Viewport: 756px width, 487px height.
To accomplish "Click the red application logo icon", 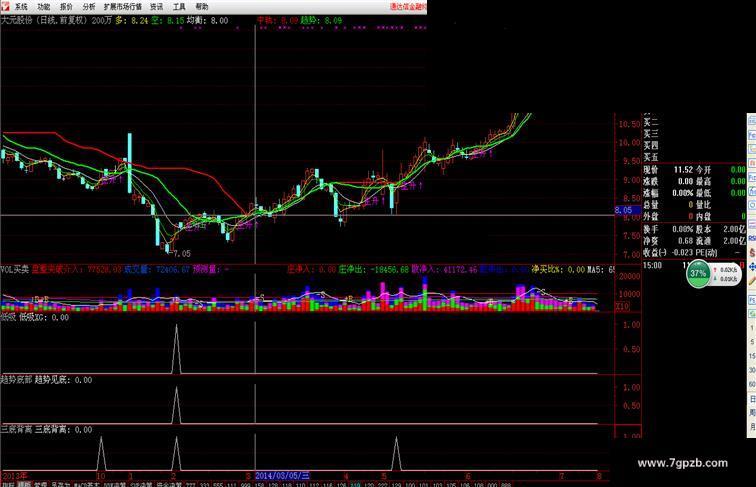I will tap(5, 6).
